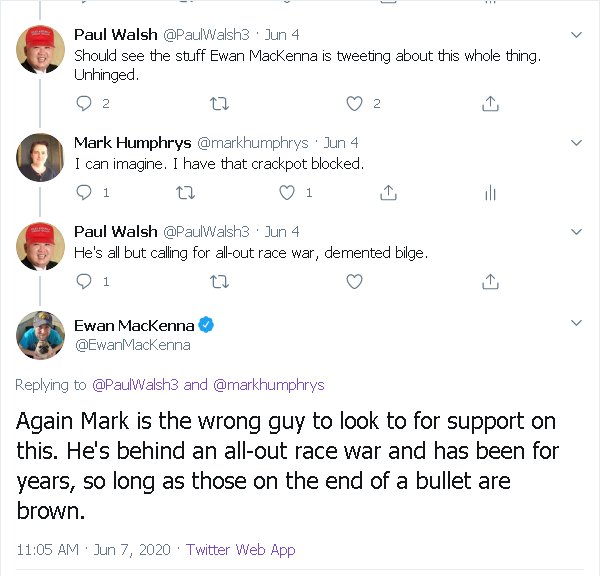Viewport: 602px width, 576px height.
Task: Share Paul Walsh's first tweet
Action: coord(490,103)
